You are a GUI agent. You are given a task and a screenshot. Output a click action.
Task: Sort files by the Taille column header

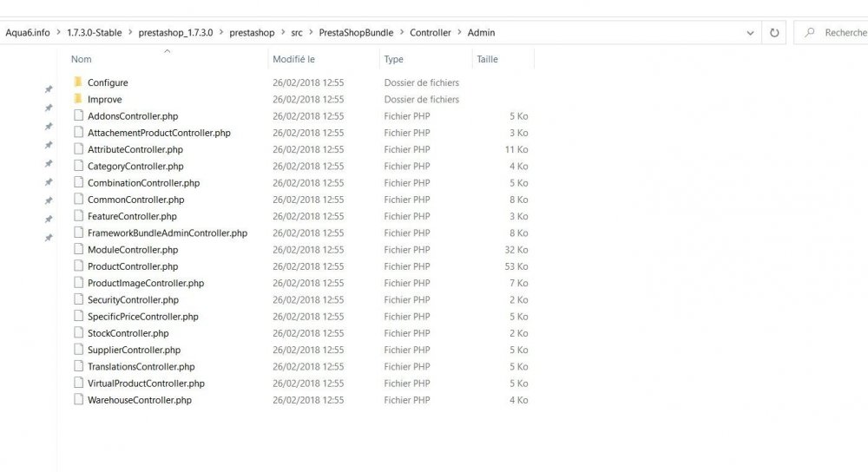pos(487,59)
